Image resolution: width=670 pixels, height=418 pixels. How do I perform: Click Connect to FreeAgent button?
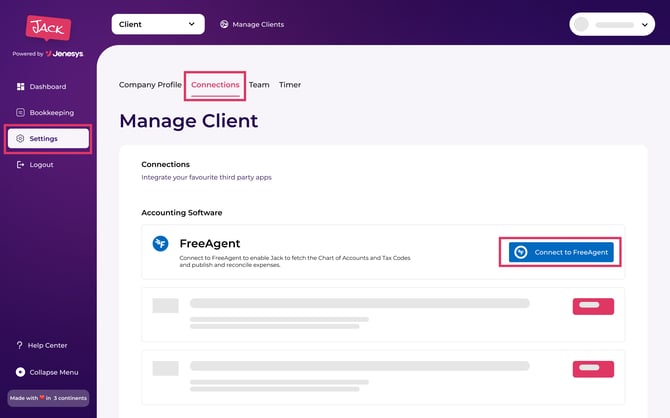coord(561,252)
